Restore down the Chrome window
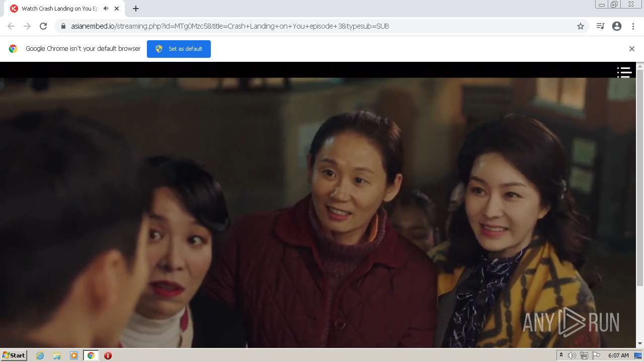The height and width of the screenshot is (362, 644). pyautogui.click(x=614, y=4)
